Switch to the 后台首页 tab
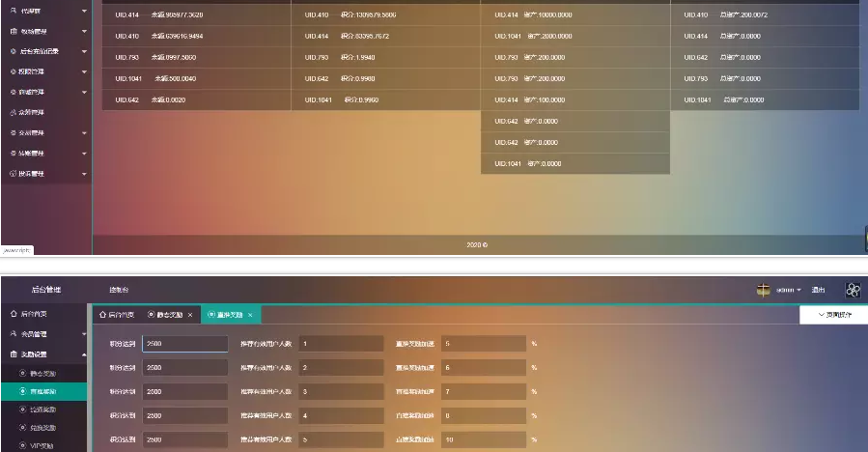 [116, 315]
